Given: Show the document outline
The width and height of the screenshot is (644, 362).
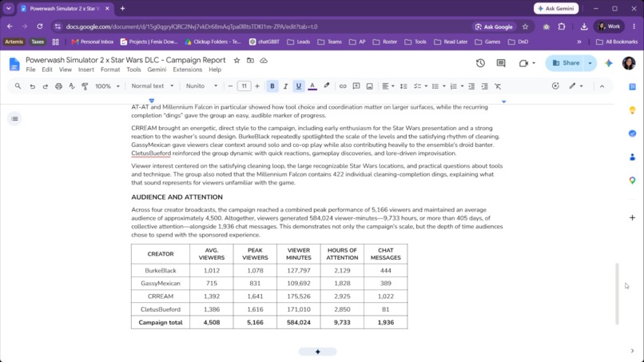Looking at the screenshot, I should point(14,119).
